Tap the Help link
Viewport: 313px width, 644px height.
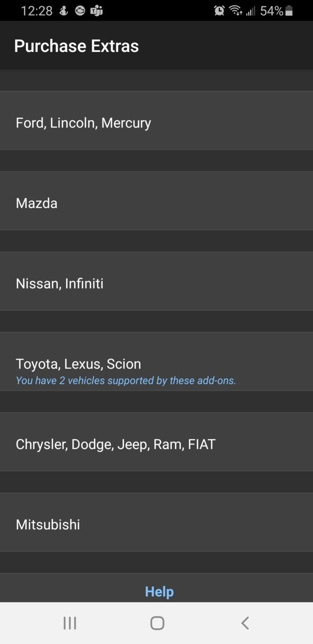159,592
